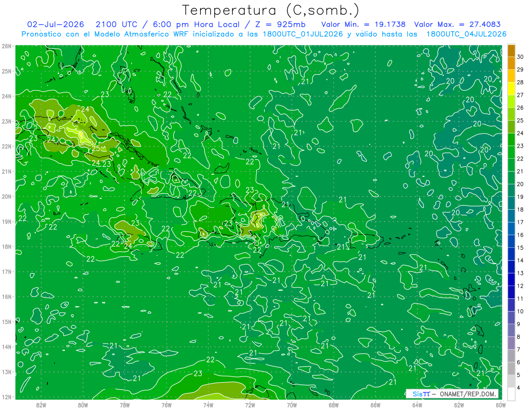Image resolution: width=532 pixels, height=411 pixels.
Task: Click legend value 7
Action: 519,350
